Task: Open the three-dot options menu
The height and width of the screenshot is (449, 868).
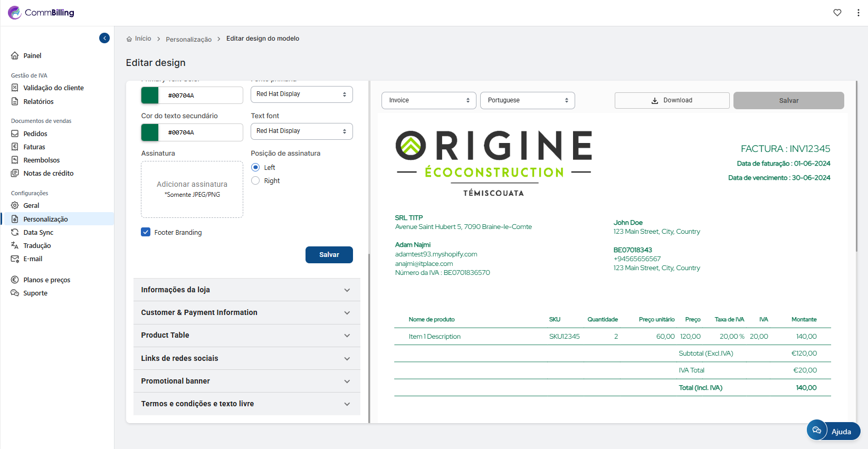Action: pyautogui.click(x=858, y=13)
